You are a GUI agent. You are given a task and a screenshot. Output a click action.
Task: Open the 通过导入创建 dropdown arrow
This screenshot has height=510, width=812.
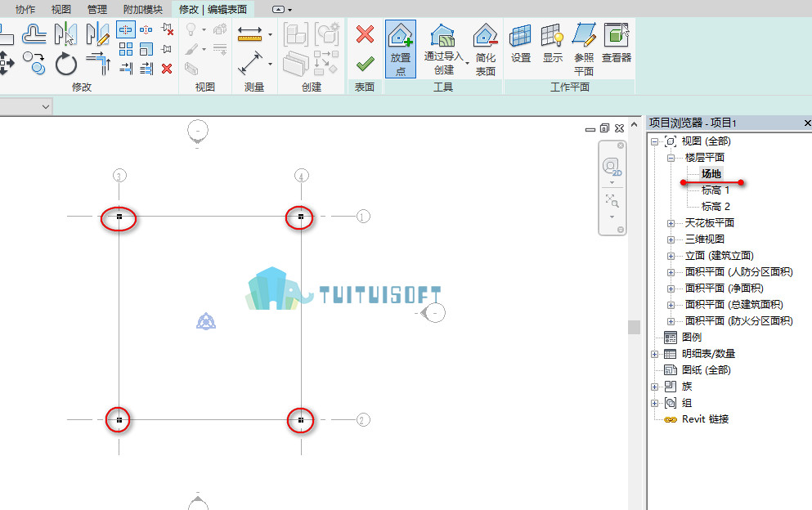click(x=468, y=64)
